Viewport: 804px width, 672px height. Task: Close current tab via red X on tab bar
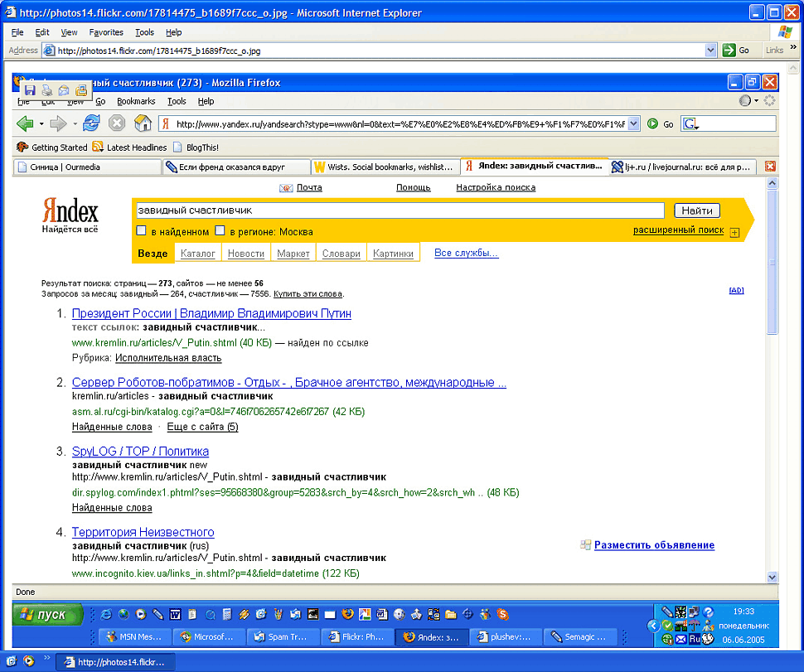770,166
